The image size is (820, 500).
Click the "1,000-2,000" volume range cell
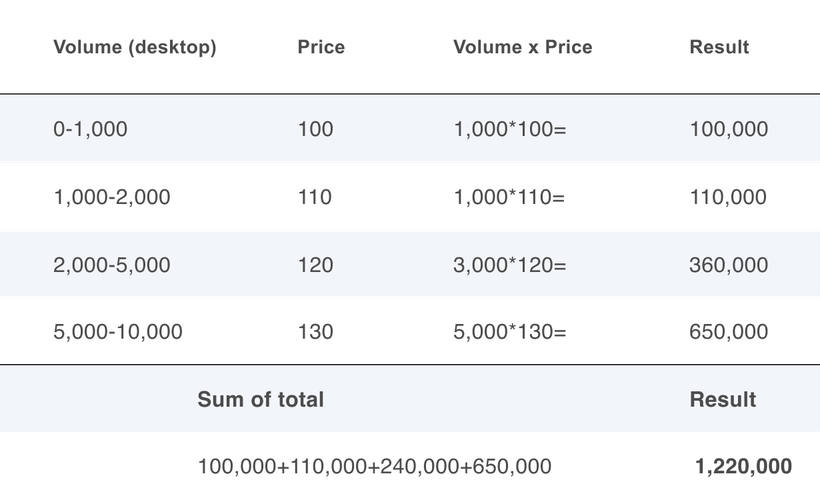pos(112,197)
